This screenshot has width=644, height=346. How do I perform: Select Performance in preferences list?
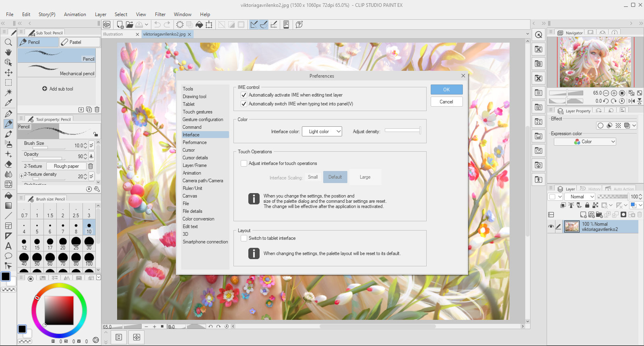(x=194, y=142)
